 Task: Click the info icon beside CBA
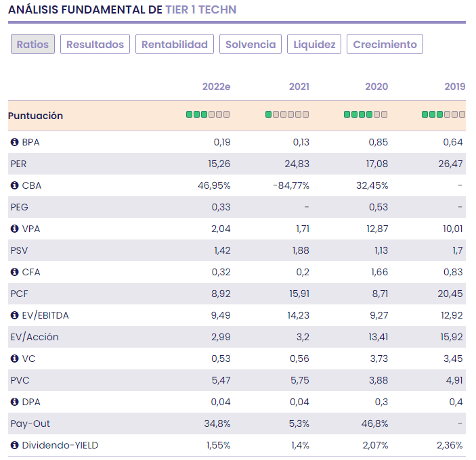[14, 185]
